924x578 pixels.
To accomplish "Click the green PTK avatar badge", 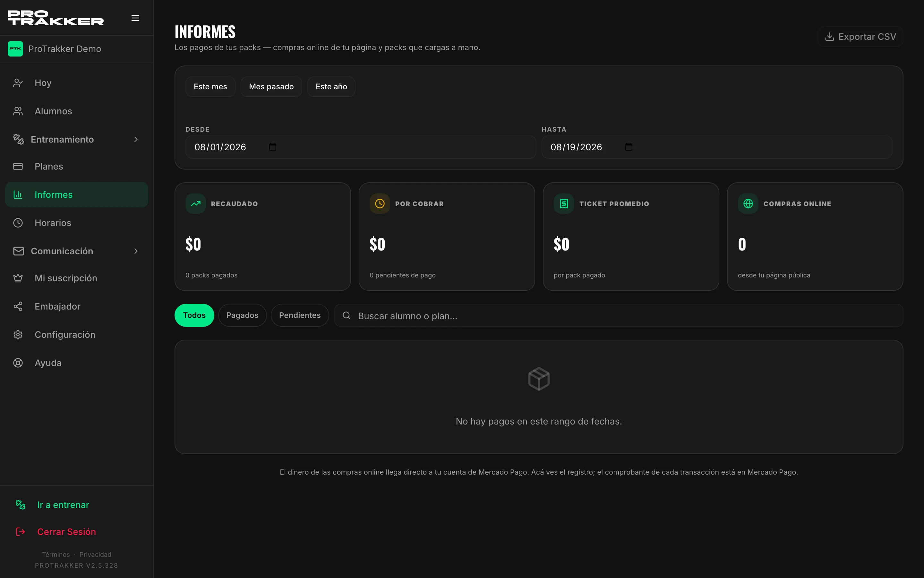I will 15,48.
